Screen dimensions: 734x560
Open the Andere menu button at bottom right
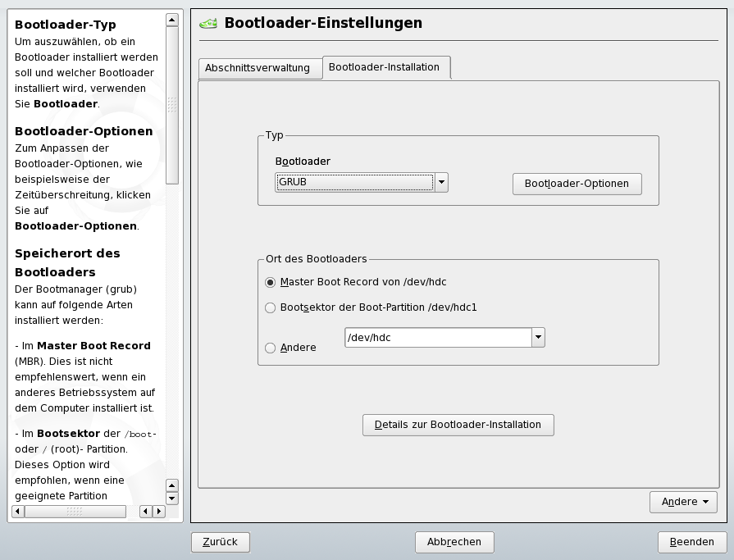point(683,502)
